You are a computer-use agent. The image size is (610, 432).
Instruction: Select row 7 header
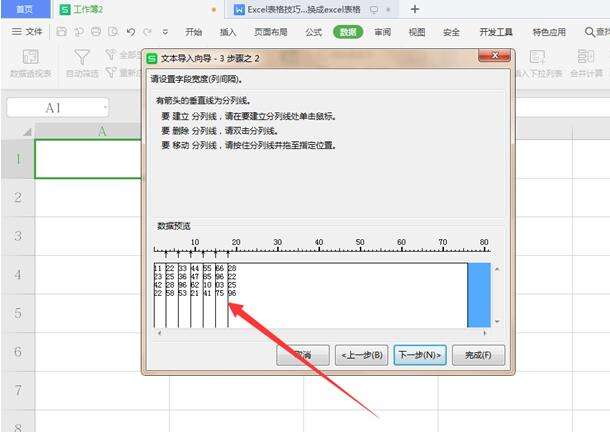[18, 390]
